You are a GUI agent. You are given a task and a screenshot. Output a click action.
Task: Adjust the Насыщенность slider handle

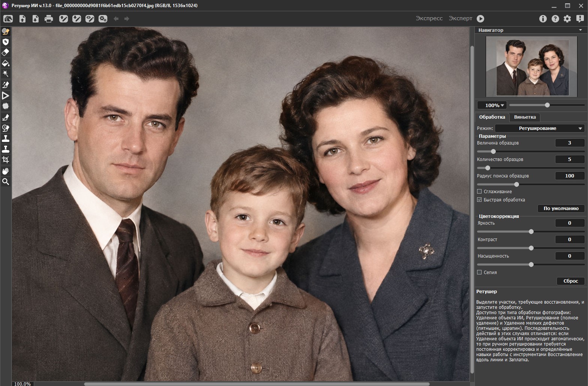(531, 265)
